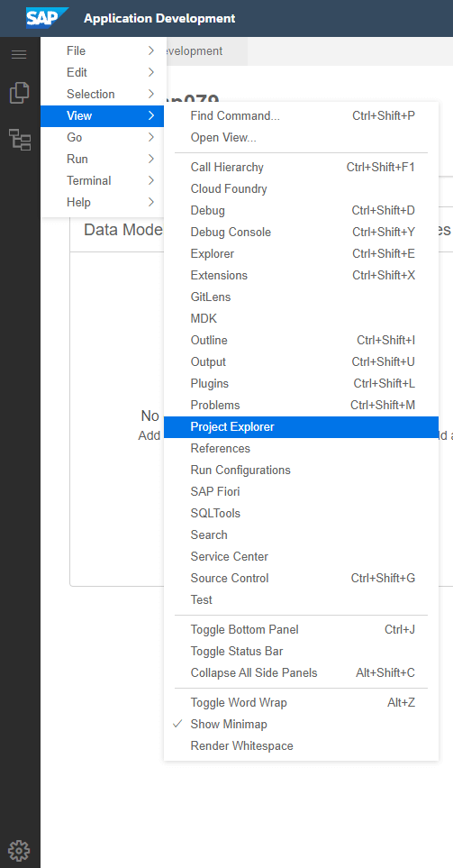Choose Render Whitespace option
The image size is (453, 868).
[x=301, y=745]
